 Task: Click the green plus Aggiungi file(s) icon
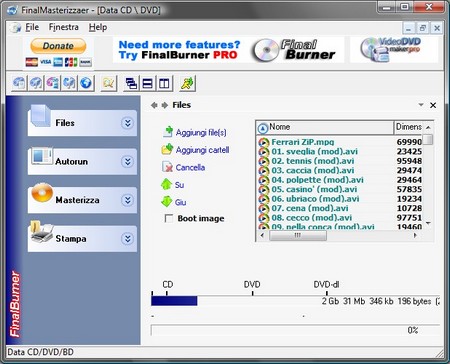[x=168, y=132]
